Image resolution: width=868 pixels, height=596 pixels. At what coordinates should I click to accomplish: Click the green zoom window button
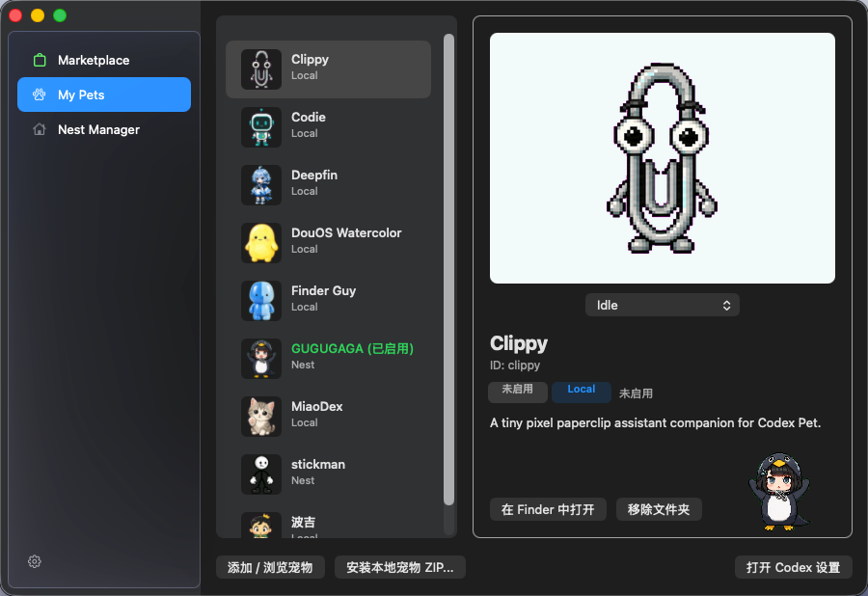pos(60,15)
